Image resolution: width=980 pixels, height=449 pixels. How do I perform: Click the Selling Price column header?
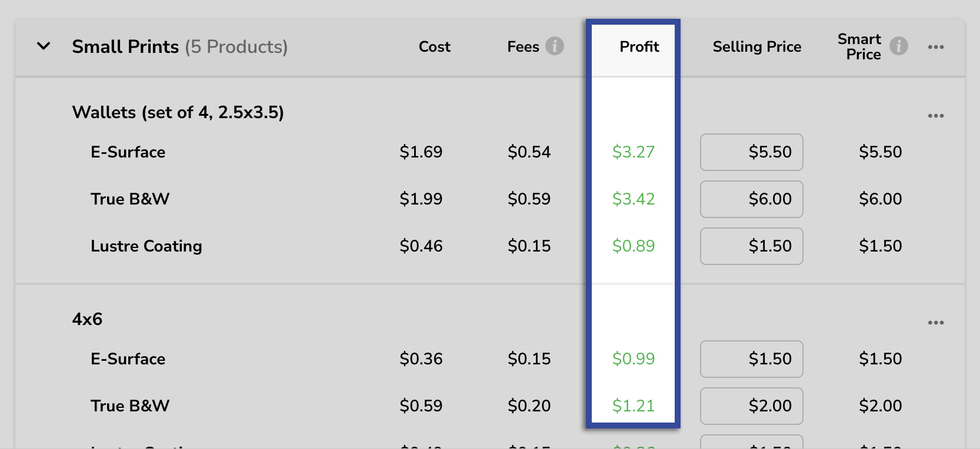click(756, 46)
